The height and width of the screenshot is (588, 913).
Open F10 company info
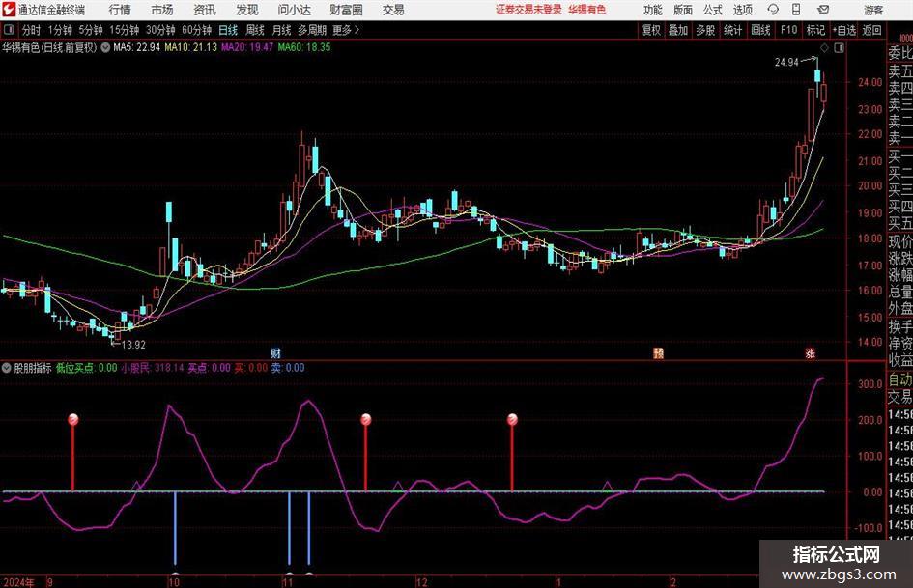(x=788, y=30)
